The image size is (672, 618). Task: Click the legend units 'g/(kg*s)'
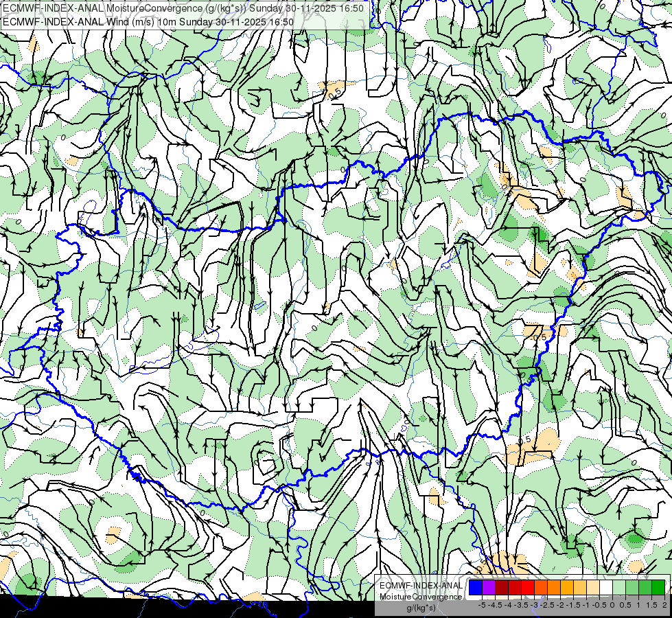421,608
